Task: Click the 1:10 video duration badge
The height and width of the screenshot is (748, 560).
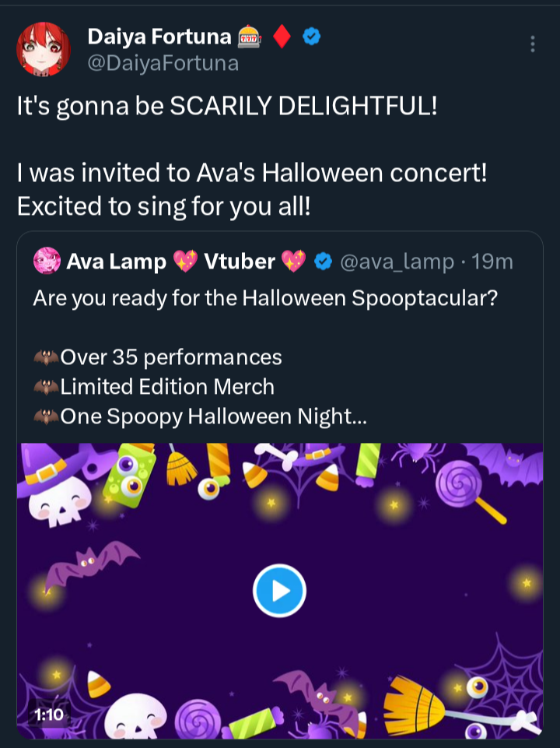Action: pos(48,713)
